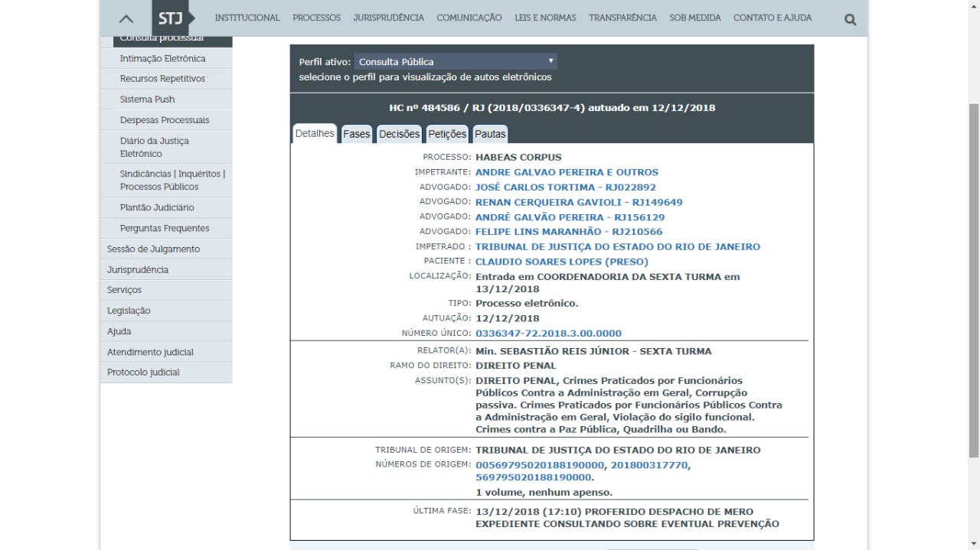Open the CLAUDIO SOARES LOPES (PRESO) link
The width and height of the screenshot is (980, 550).
pos(562,262)
